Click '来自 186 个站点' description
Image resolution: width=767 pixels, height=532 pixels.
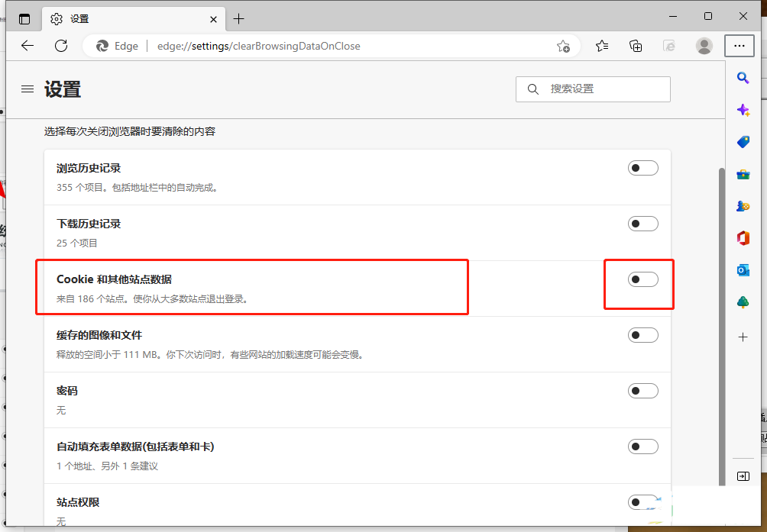click(153, 299)
